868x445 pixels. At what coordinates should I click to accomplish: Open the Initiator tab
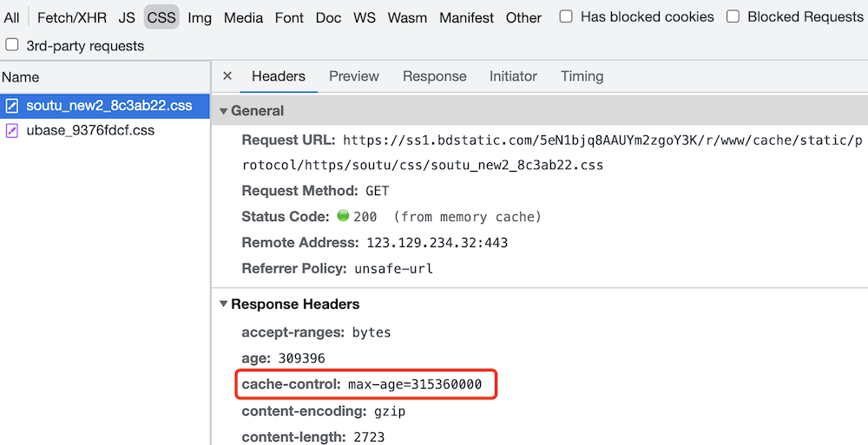tap(513, 76)
